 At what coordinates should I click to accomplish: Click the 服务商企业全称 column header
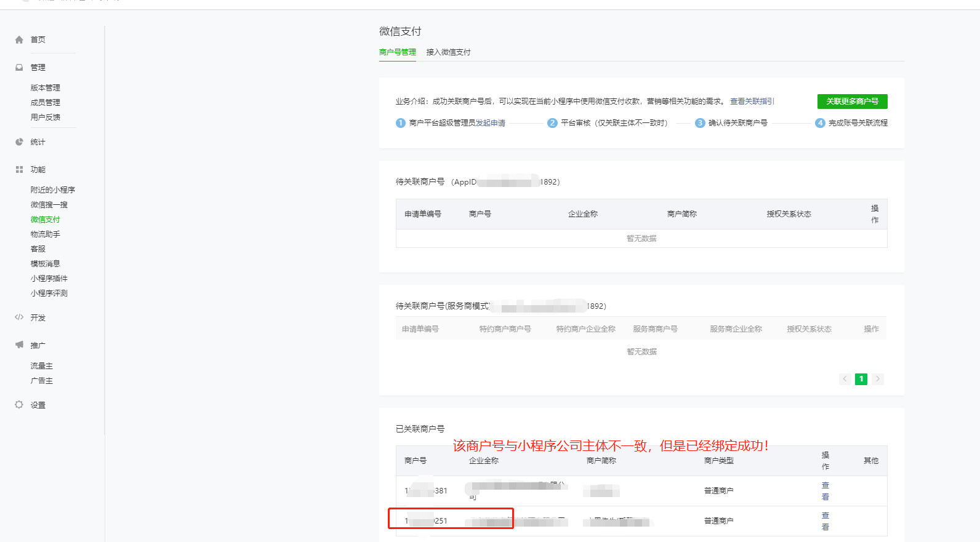point(736,329)
